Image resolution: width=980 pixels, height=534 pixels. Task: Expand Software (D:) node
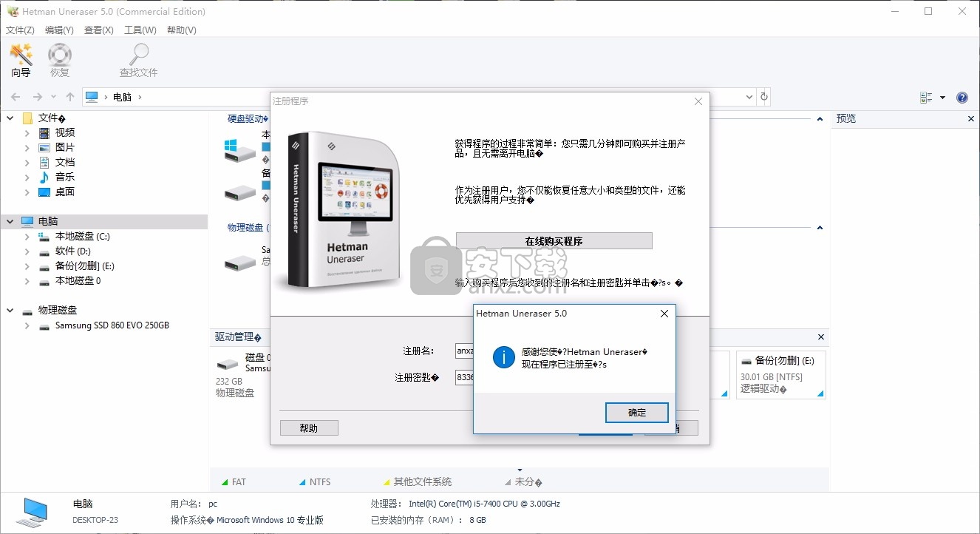tap(27, 251)
